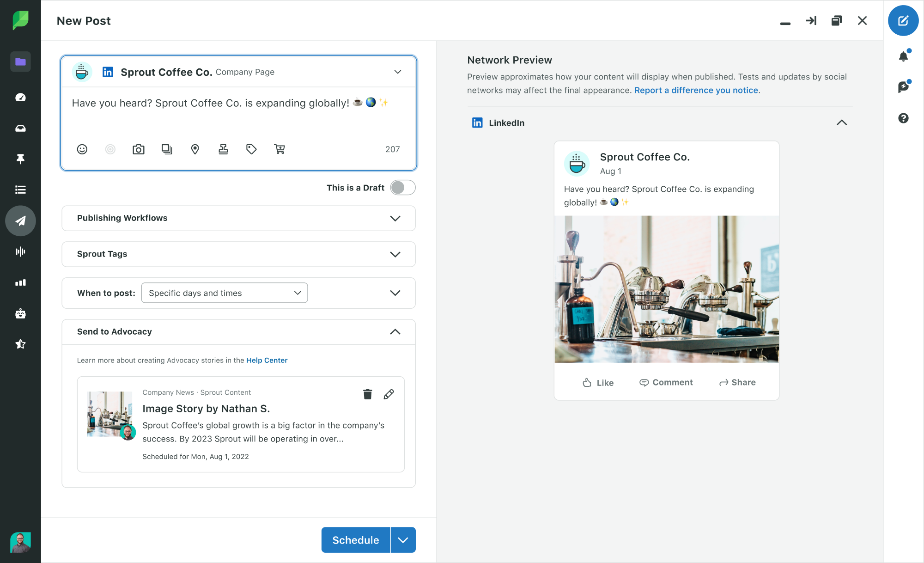Click the AI assist/targeting icon
This screenshot has height=563, width=924.
coord(109,148)
